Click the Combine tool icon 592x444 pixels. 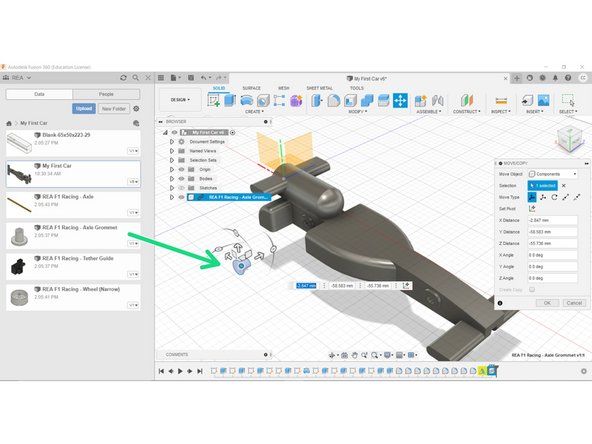point(367,100)
